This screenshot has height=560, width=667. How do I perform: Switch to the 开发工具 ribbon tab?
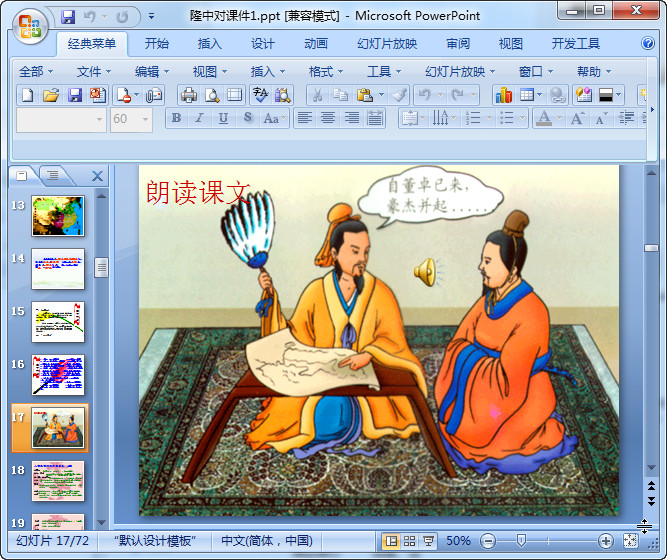pyautogui.click(x=576, y=43)
